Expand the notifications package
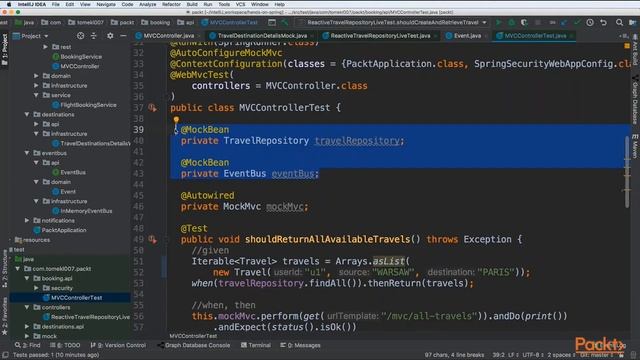 27,220
